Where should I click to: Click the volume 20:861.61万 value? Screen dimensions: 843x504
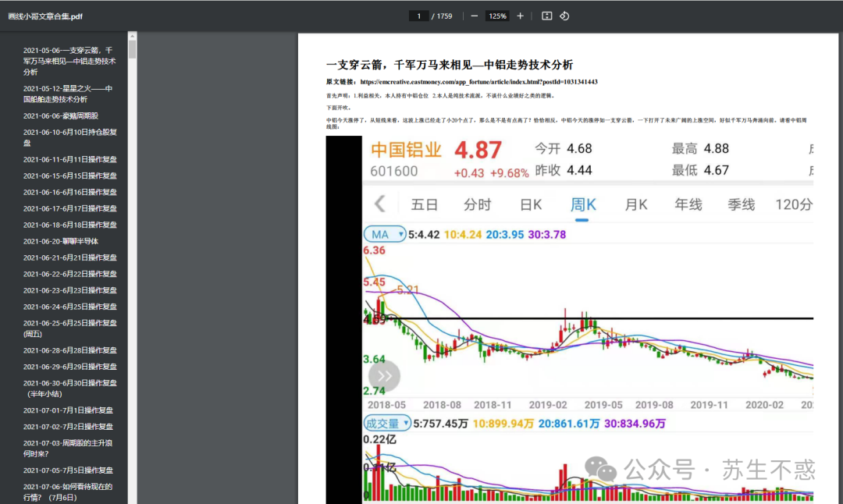pos(569,424)
